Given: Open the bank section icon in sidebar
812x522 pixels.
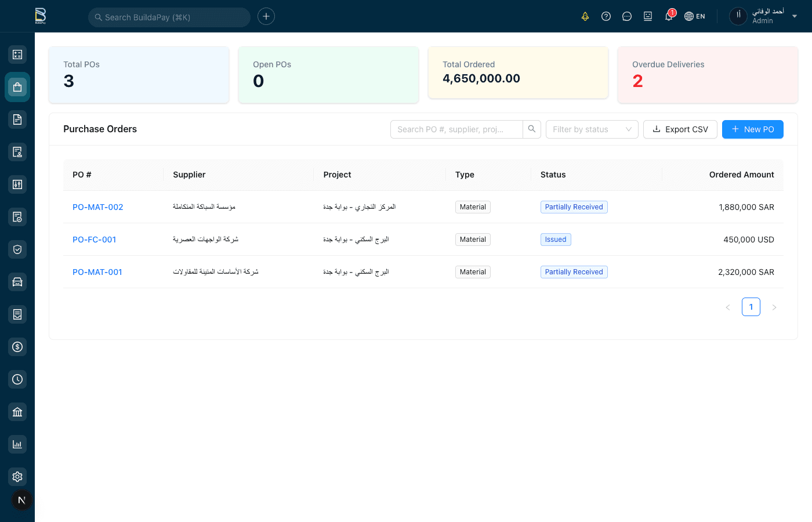Looking at the screenshot, I should [x=17, y=411].
